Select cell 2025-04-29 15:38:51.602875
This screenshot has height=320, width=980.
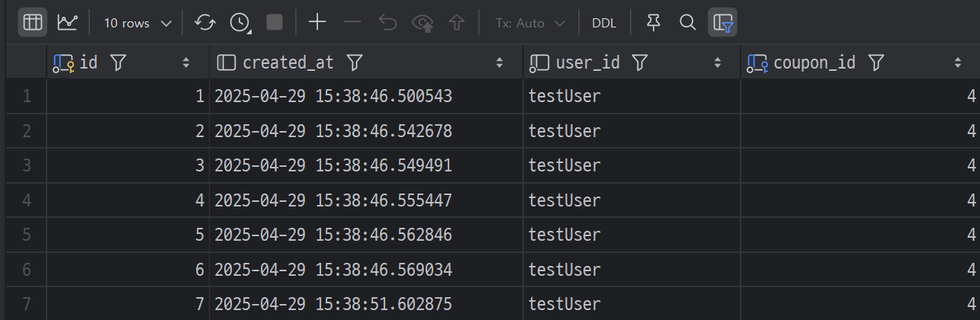366,304
